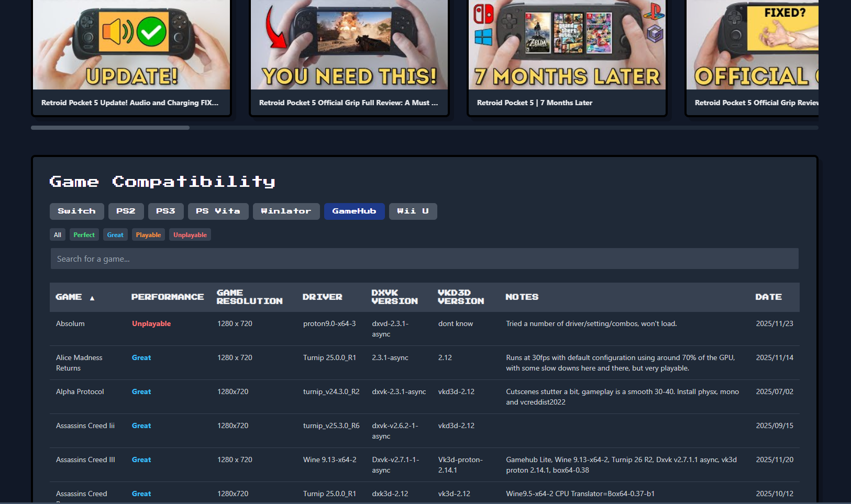
Task: Sort by the NOTES column header
Action: [x=522, y=297]
